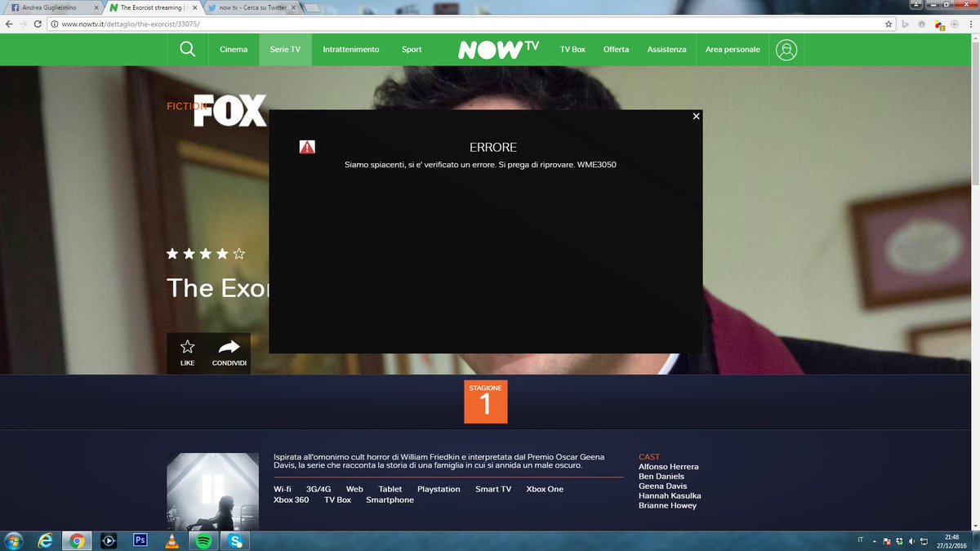Click the Xbox One device label

coord(545,489)
